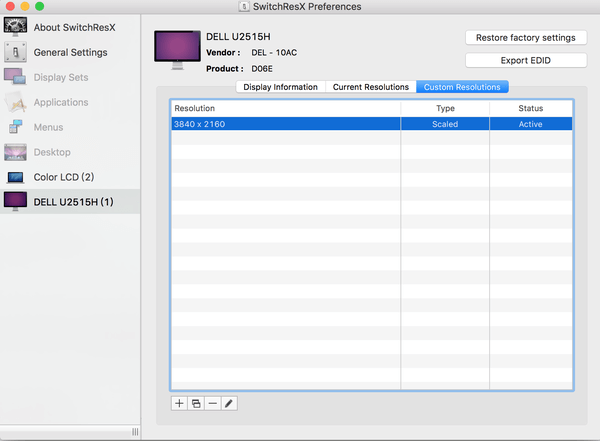Click the large DELL monitor thumbnail
The height and width of the screenshot is (441, 600).
(x=177, y=50)
